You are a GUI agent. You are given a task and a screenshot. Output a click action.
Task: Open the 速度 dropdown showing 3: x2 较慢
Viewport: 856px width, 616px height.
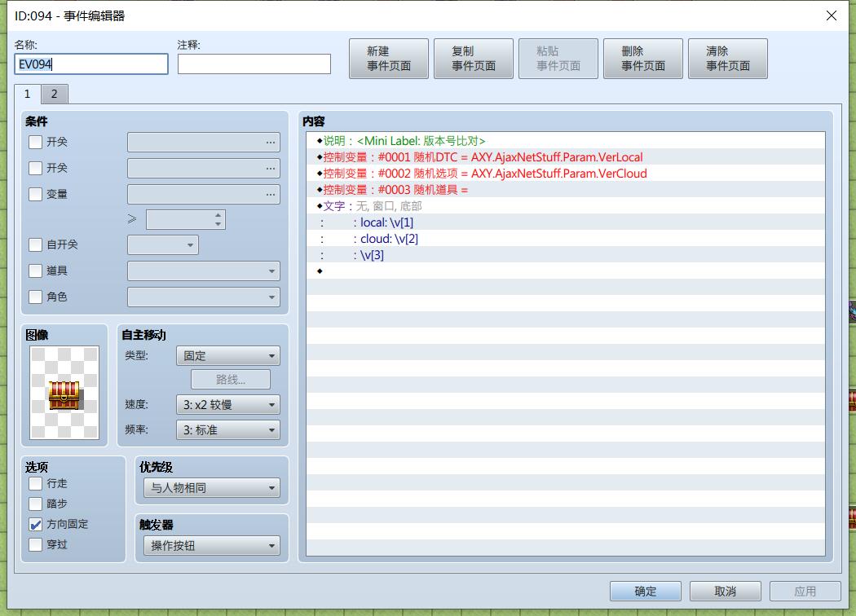[x=228, y=405]
